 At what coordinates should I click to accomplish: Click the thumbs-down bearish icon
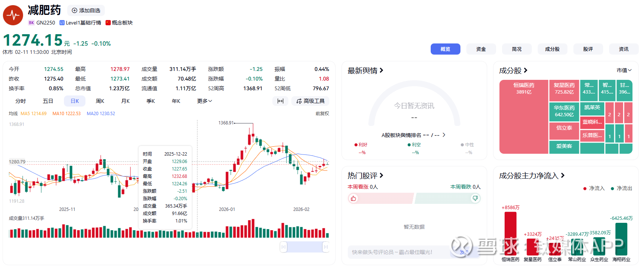point(475,198)
